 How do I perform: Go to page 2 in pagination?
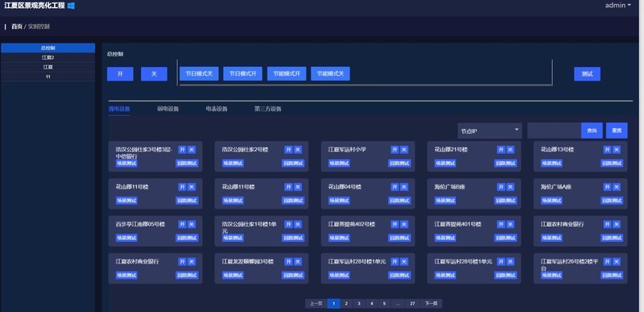[346, 304]
